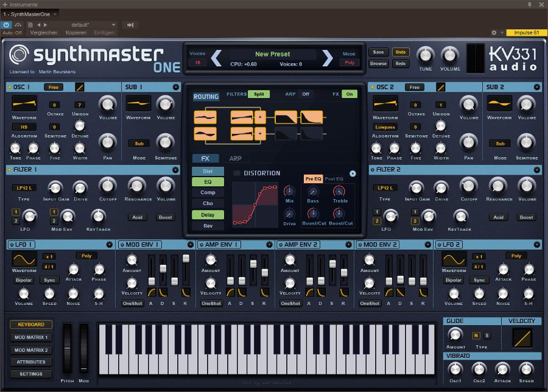Click the host Vergleichen button
Viewport: 548px width, 392px height.
click(x=44, y=32)
